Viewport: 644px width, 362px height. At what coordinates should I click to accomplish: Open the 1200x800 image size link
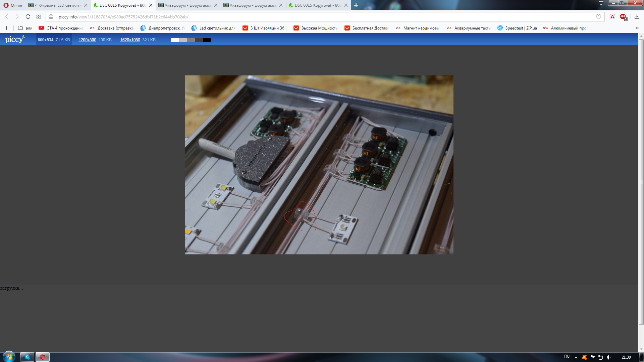tap(87, 40)
